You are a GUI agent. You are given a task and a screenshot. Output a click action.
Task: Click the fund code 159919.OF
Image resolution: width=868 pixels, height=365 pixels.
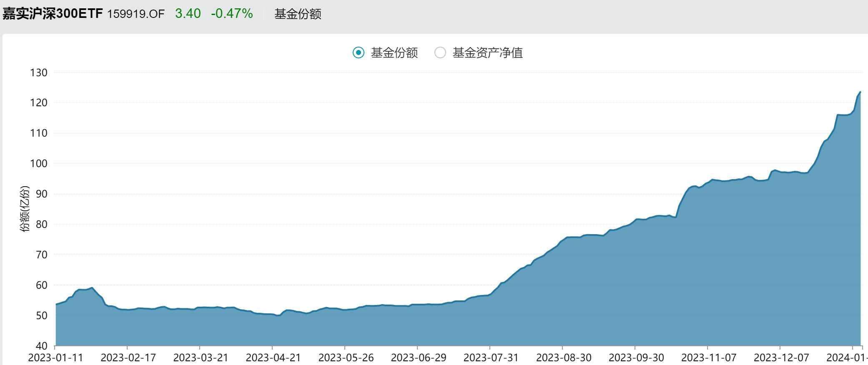pyautogui.click(x=136, y=14)
